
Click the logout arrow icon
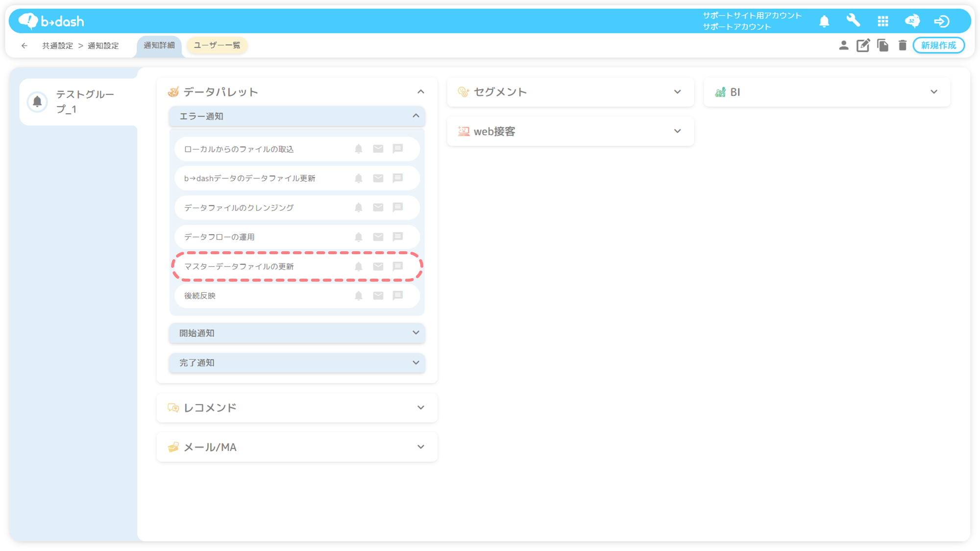click(x=941, y=21)
